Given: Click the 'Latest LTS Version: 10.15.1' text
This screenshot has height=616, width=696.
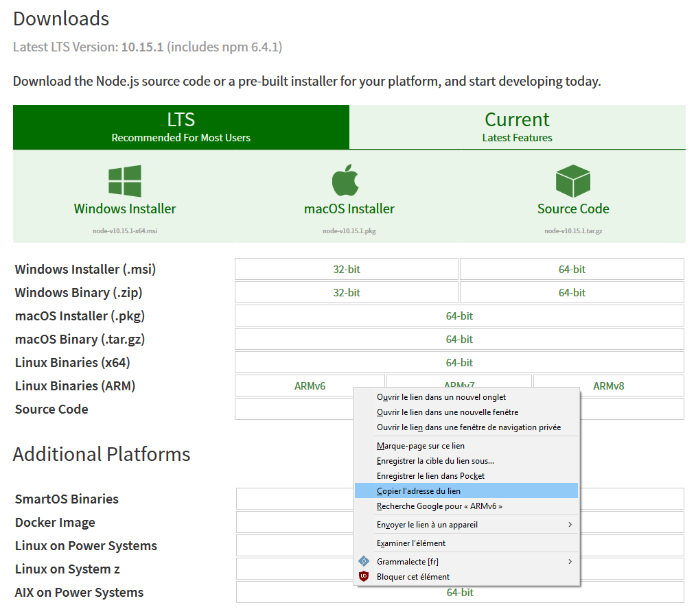Looking at the screenshot, I should pyautogui.click(x=89, y=47).
